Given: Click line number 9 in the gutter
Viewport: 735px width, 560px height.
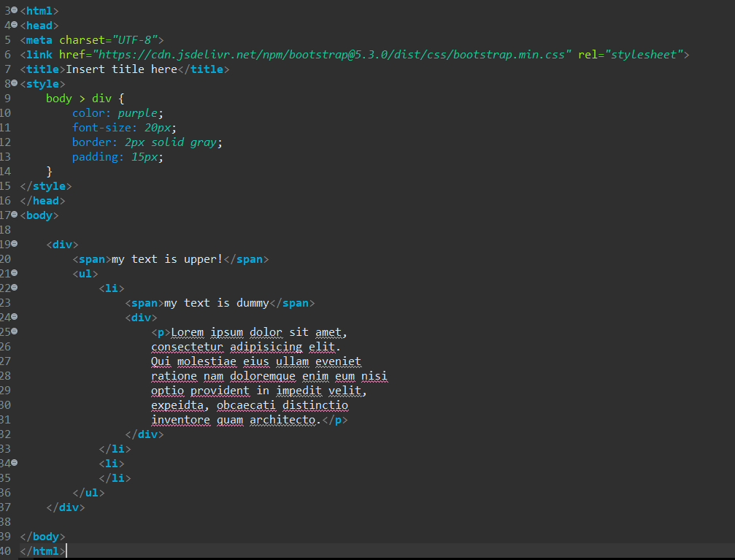Looking at the screenshot, I should click(x=7, y=99).
